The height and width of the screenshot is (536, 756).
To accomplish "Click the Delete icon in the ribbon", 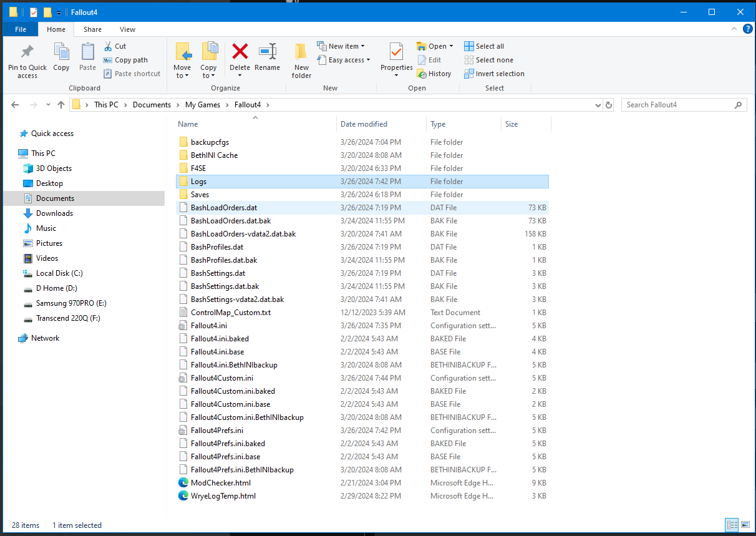I will click(240, 52).
